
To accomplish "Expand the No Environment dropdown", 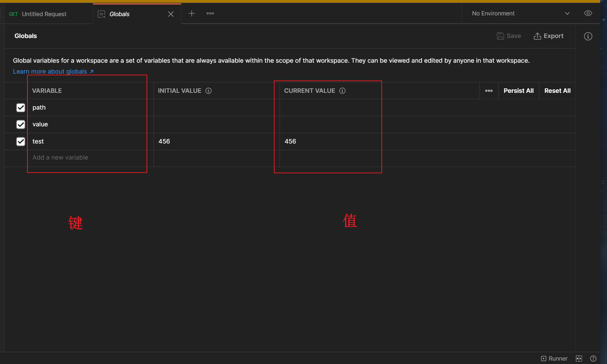I will pyautogui.click(x=520, y=13).
